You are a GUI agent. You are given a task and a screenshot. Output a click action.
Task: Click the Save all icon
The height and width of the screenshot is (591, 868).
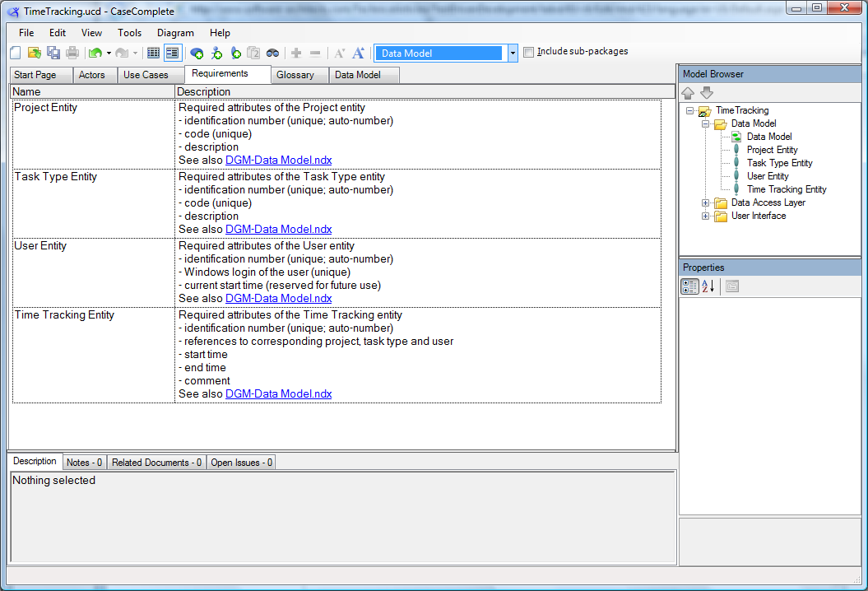pos(53,54)
